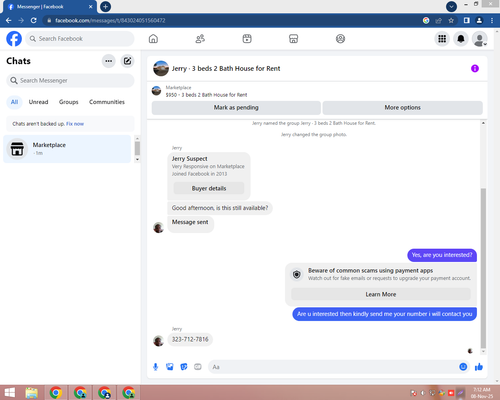
Task: Open the Marketplace storefront icon in top navigation
Action: click(x=293, y=39)
